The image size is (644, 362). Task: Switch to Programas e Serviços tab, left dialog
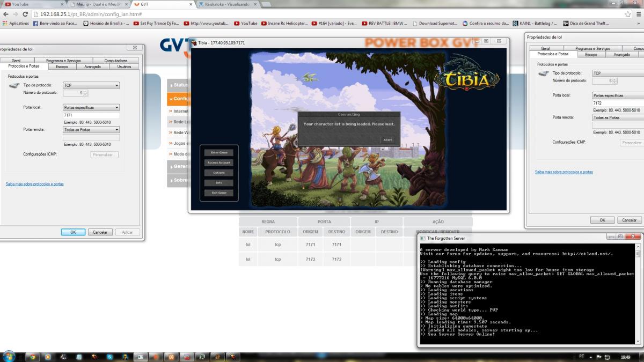tap(63, 61)
